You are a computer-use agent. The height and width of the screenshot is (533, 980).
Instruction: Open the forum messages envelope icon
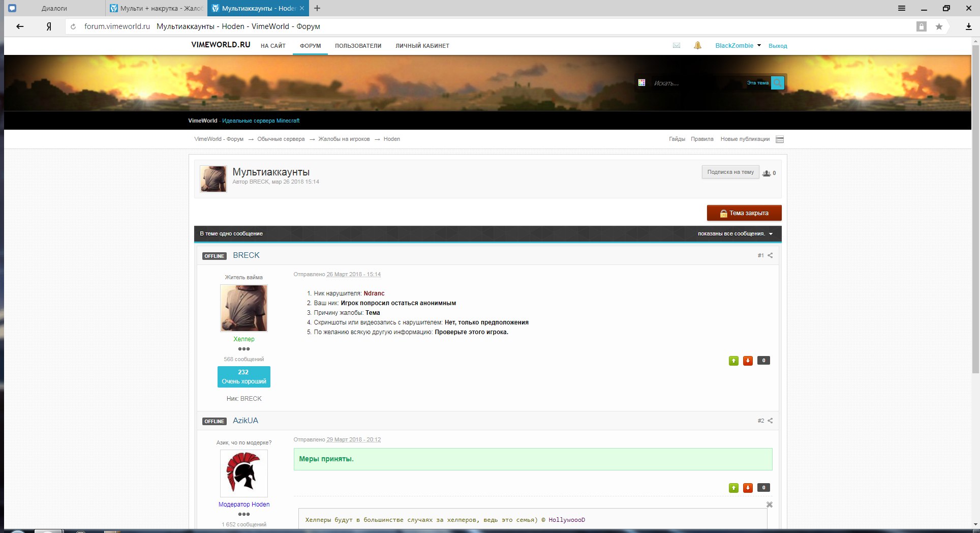[677, 45]
